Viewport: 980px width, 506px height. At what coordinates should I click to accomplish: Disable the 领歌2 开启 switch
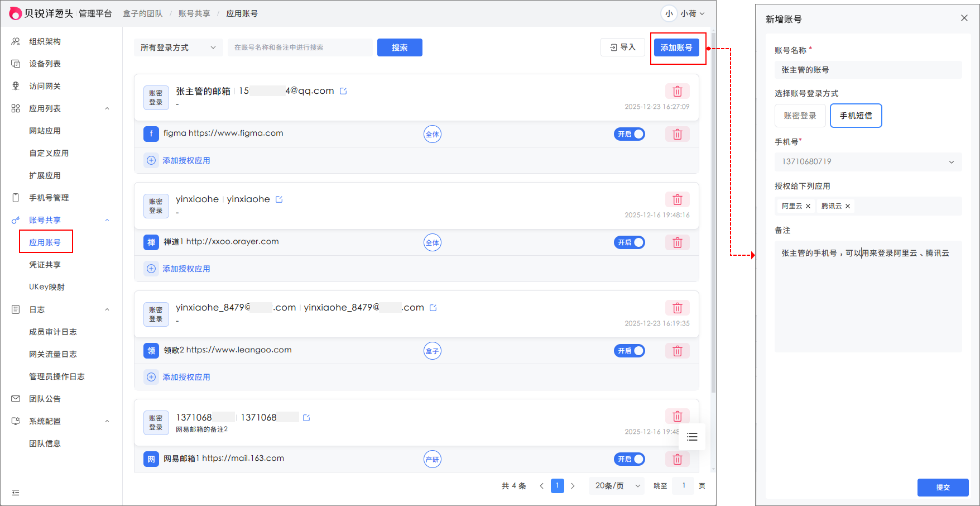coord(629,351)
